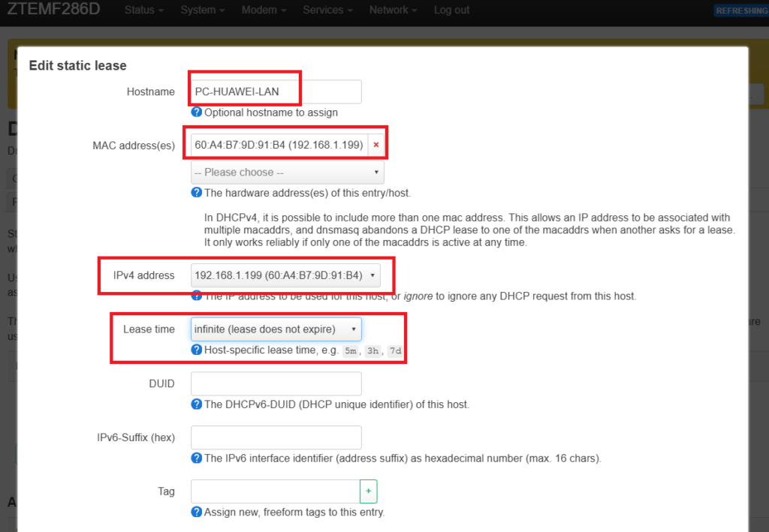Open the System menu
This screenshot has width=769, height=532.
click(203, 10)
